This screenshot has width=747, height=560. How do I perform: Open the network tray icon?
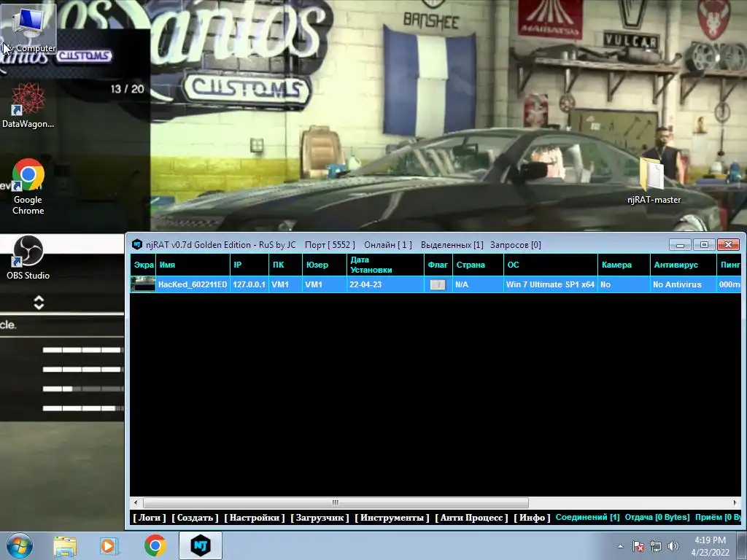tap(656, 547)
